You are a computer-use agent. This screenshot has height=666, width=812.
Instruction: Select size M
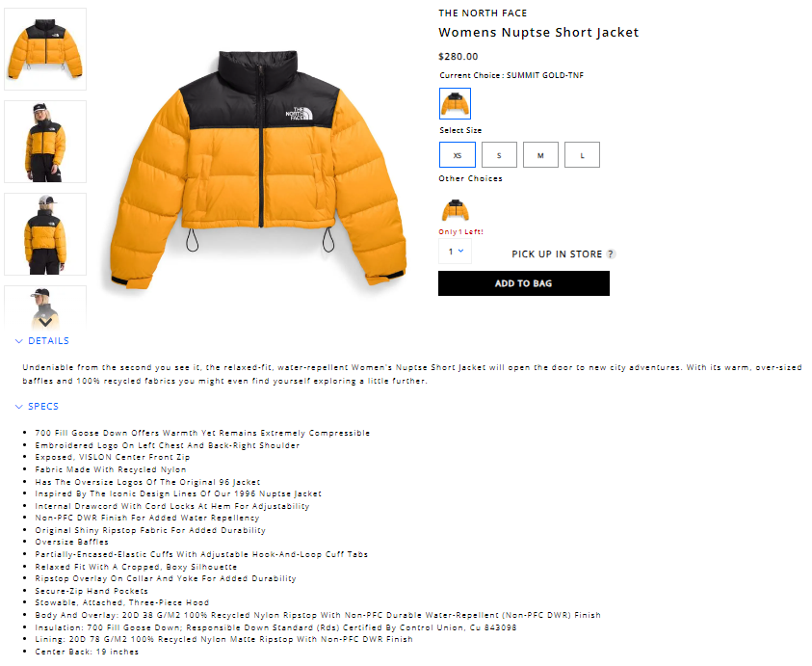point(540,155)
